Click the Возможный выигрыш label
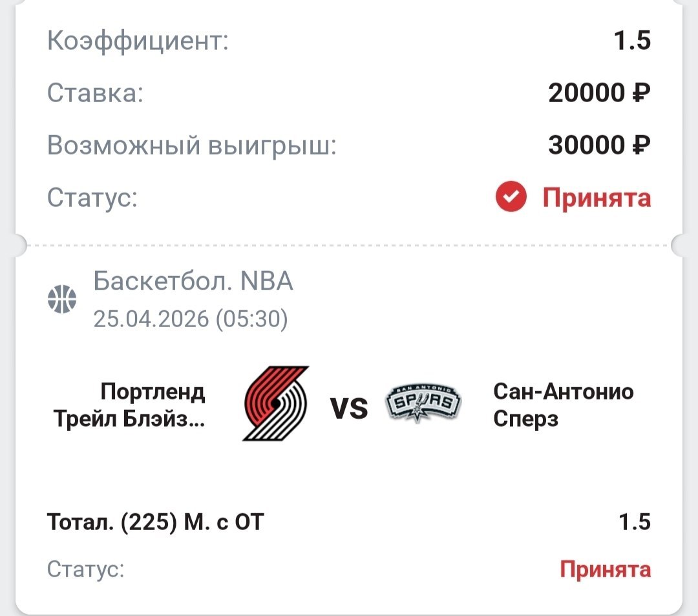 [x=192, y=145]
